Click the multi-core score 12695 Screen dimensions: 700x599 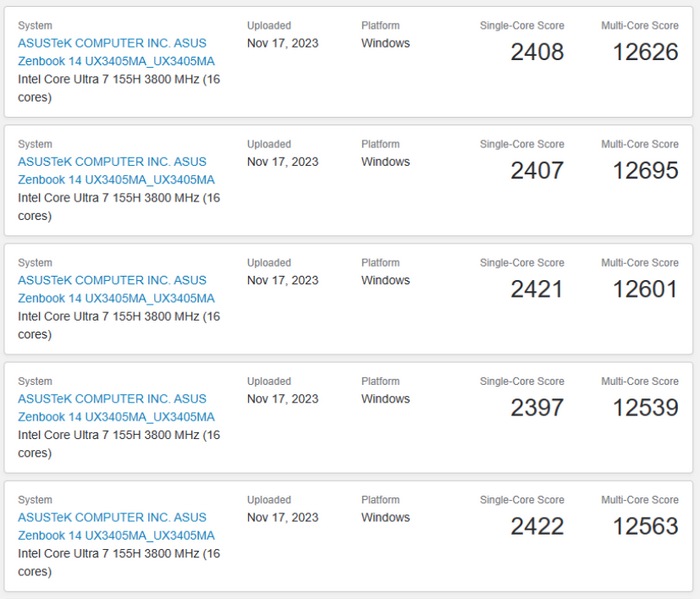645,171
